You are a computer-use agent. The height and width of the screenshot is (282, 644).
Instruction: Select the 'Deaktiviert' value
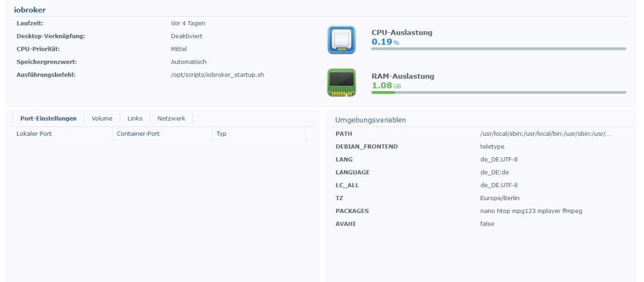click(187, 36)
